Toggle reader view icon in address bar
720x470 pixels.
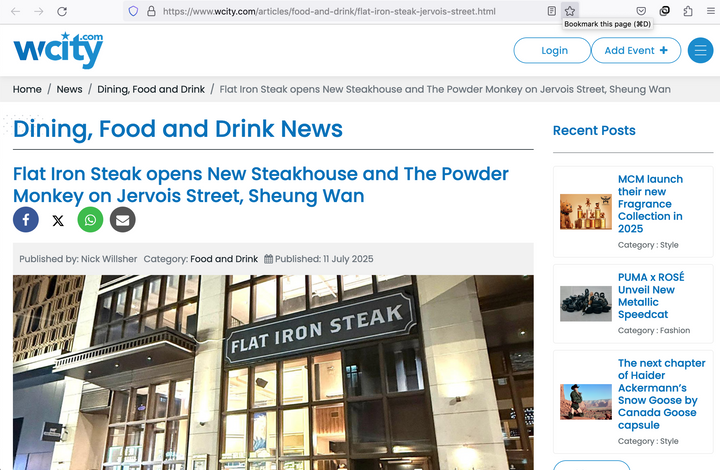[x=552, y=11]
